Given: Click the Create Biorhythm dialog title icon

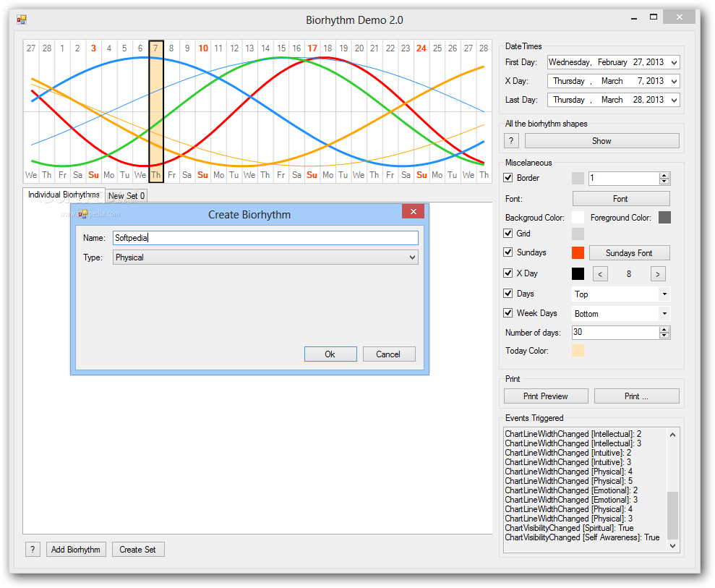Looking at the screenshot, I should pos(82,214).
